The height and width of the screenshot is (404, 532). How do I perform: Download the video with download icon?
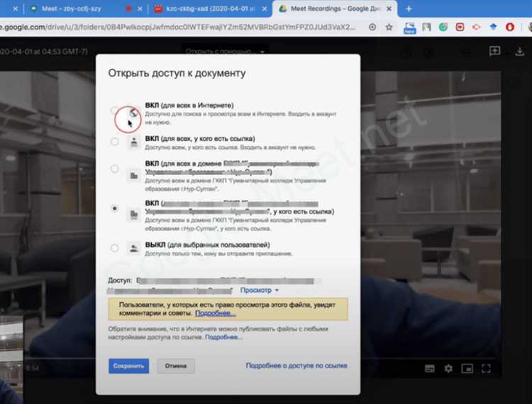coord(520,52)
